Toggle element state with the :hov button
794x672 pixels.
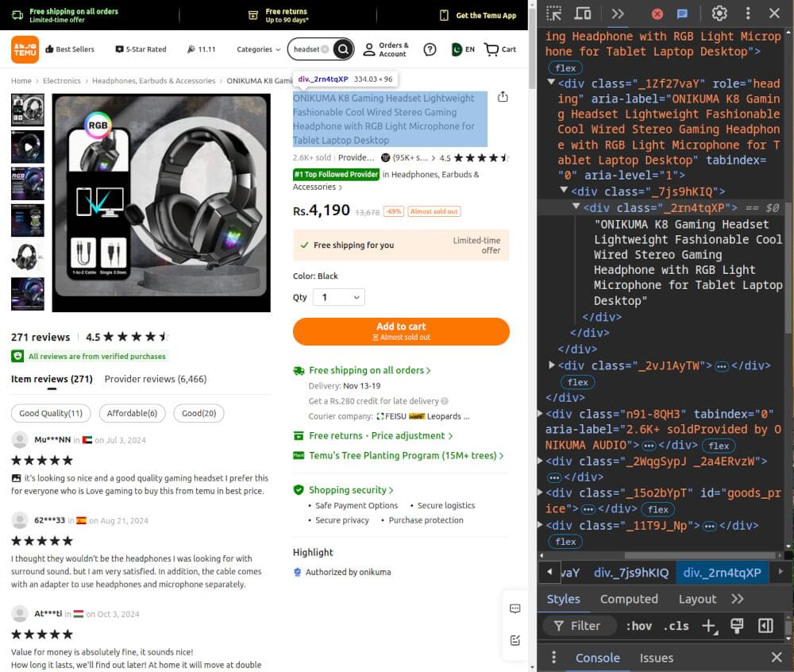[638, 626]
